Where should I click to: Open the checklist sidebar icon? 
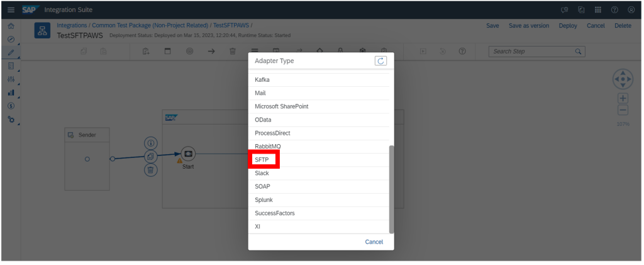click(11, 65)
